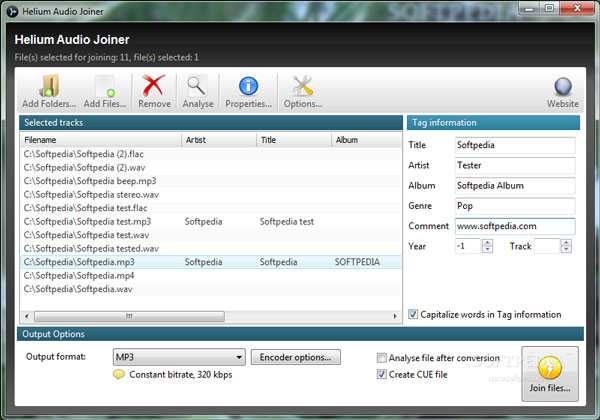Decrease the Year spinner value

tap(488, 250)
